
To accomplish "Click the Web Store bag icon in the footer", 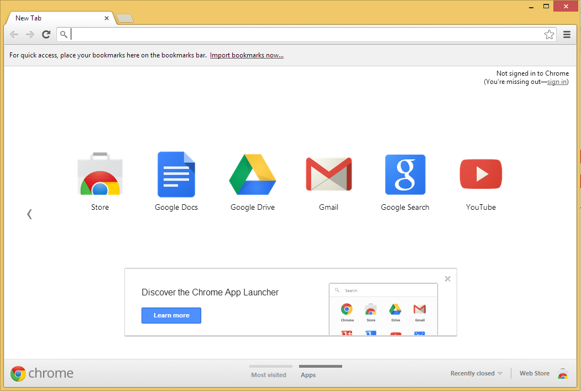I will [562, 373].
